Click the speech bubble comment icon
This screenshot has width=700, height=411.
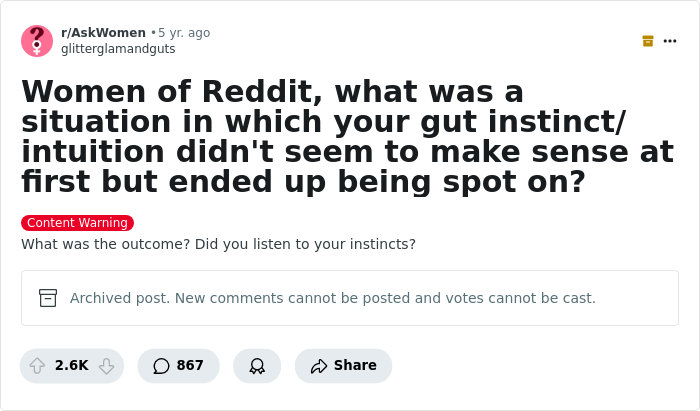coord(161,366)
